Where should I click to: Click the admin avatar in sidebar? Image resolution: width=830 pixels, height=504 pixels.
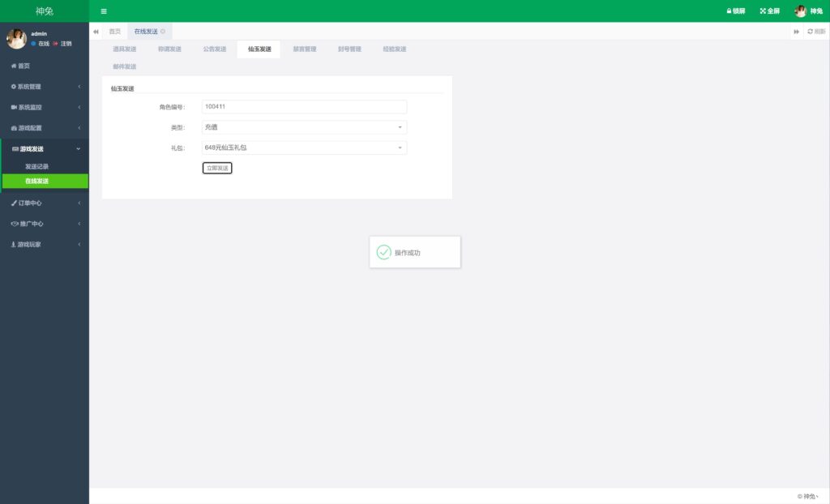click(16, 38)
